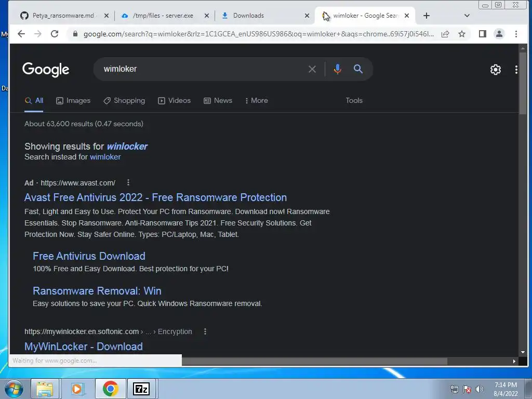Submit search with the magnifier icon
532x399 pixels.
pyautogui.click(x=358, y=69)
